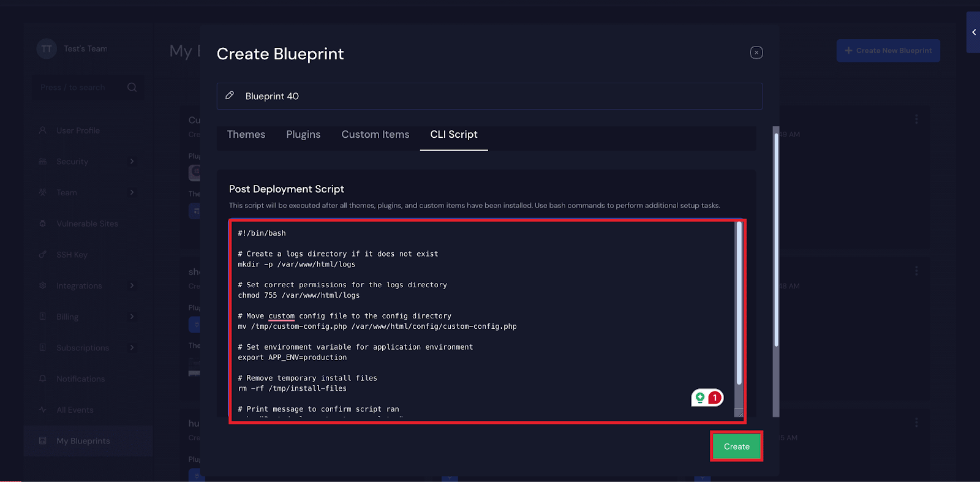Click the SSH Key icon
Screen dimensions: 980x482
pyautogui.click(x=43, y=255)
